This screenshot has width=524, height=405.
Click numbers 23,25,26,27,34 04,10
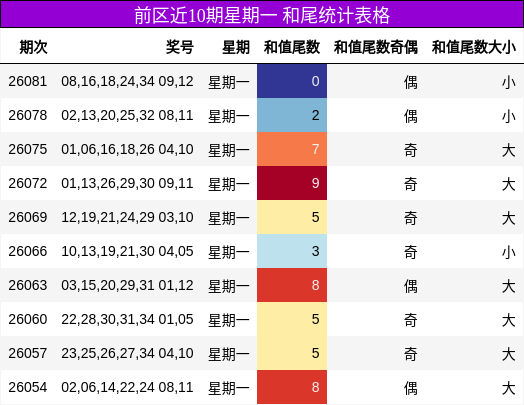pos(127,353)
